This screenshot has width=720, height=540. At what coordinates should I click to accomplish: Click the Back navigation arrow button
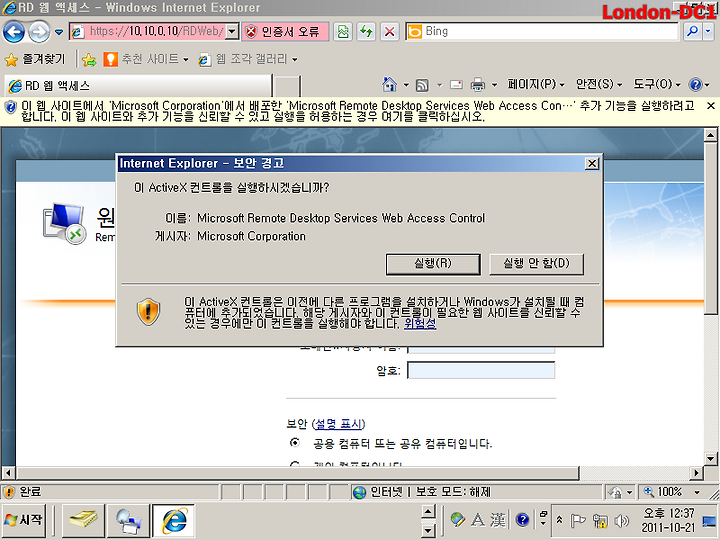tap(14, 32)
